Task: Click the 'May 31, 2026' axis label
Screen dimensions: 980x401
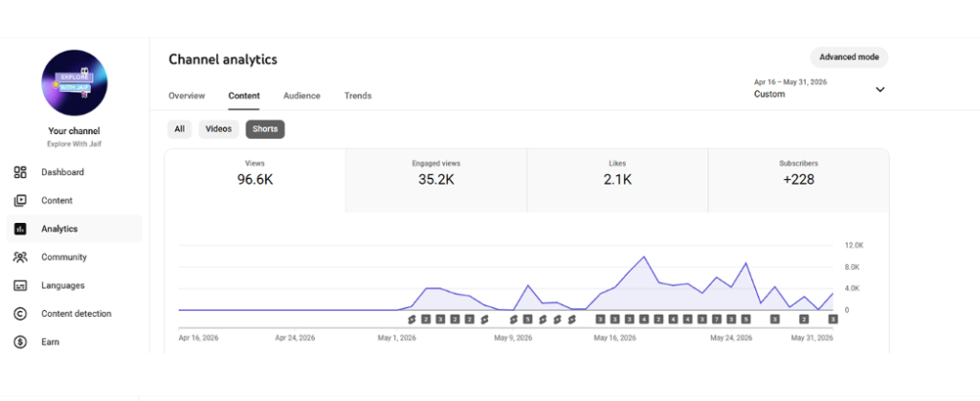Action: 813,338
